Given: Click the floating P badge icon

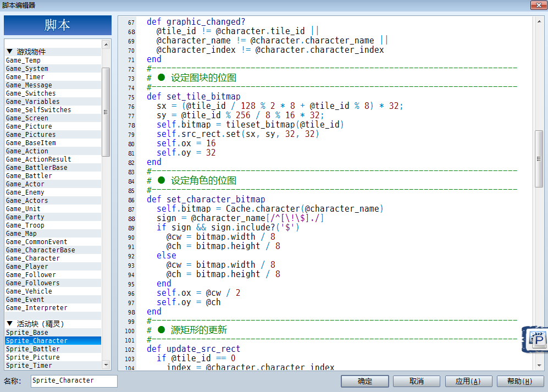Looking at the screenshot, I should pyautogui.click(x=535, y=339).
